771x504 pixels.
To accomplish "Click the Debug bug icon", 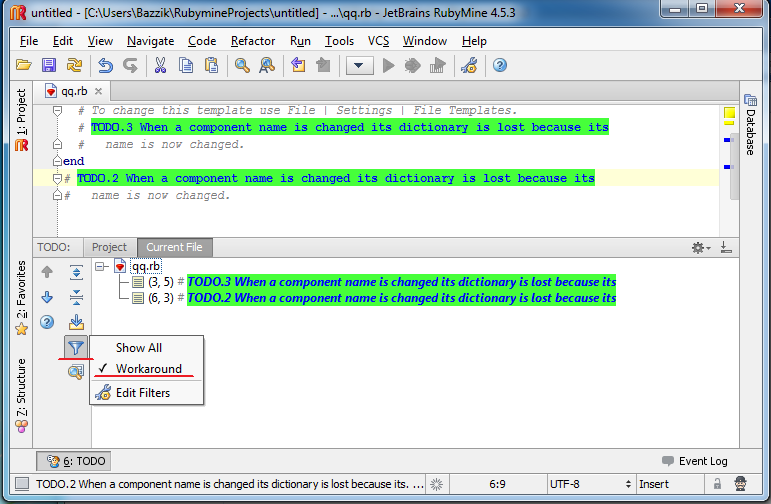I will [413, 65].
